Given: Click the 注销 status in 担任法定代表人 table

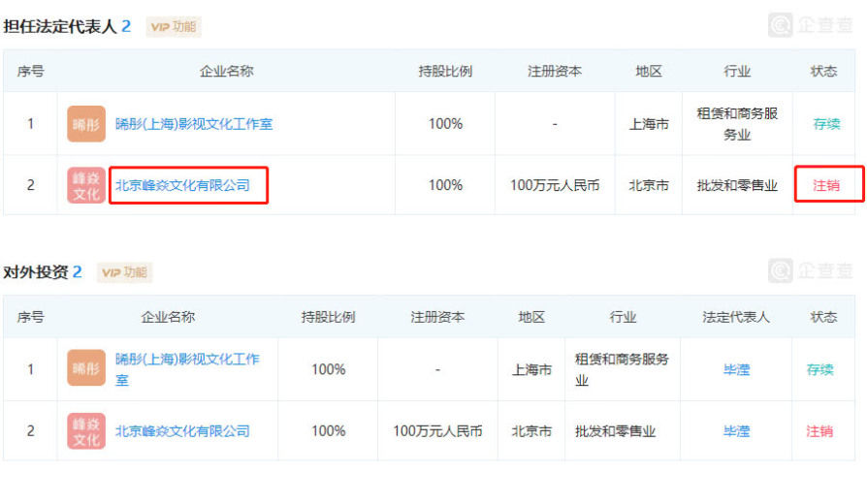Looking at the screenshot, I should click(x=826, y=185).
